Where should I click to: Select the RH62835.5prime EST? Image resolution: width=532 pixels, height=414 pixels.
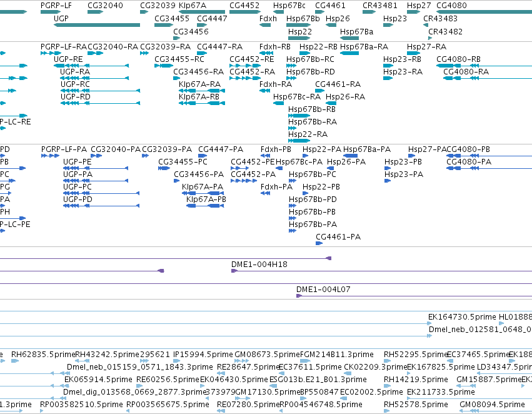(x=14, y=361)
